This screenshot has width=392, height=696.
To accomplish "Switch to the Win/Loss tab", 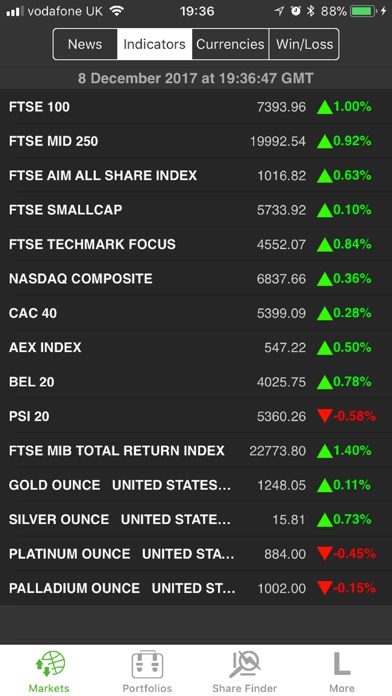I will tap(304, 44).
